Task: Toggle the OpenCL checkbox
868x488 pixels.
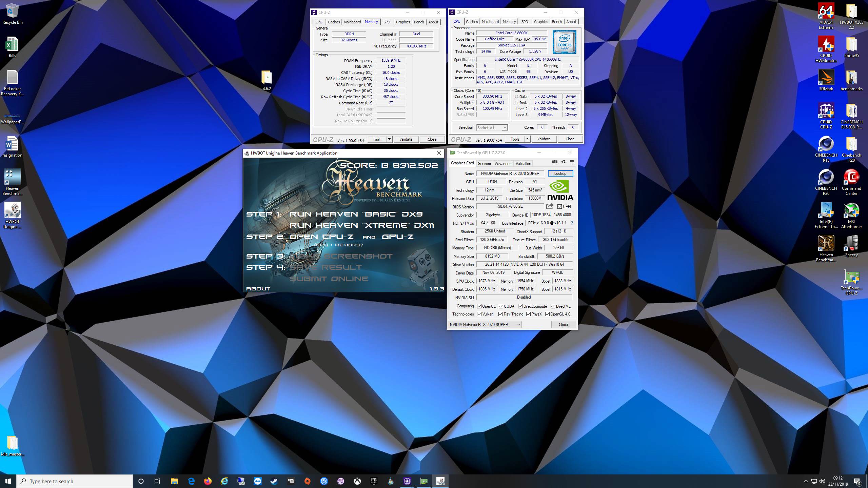Action: 479,306
